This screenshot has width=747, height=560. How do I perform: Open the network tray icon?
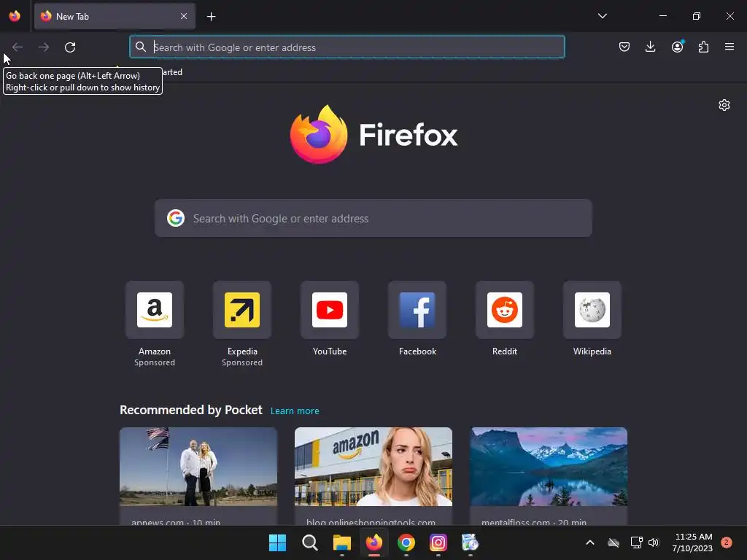[x=636, y=542]
